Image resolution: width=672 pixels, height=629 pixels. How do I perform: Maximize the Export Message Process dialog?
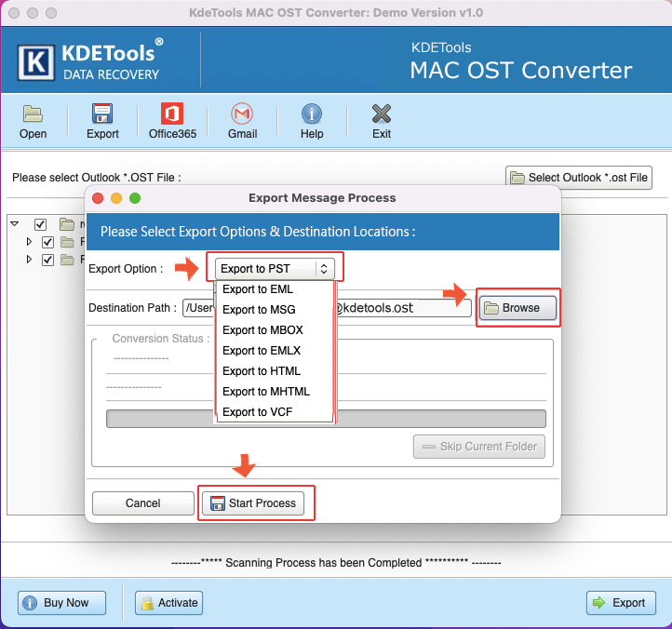point(135,198)
